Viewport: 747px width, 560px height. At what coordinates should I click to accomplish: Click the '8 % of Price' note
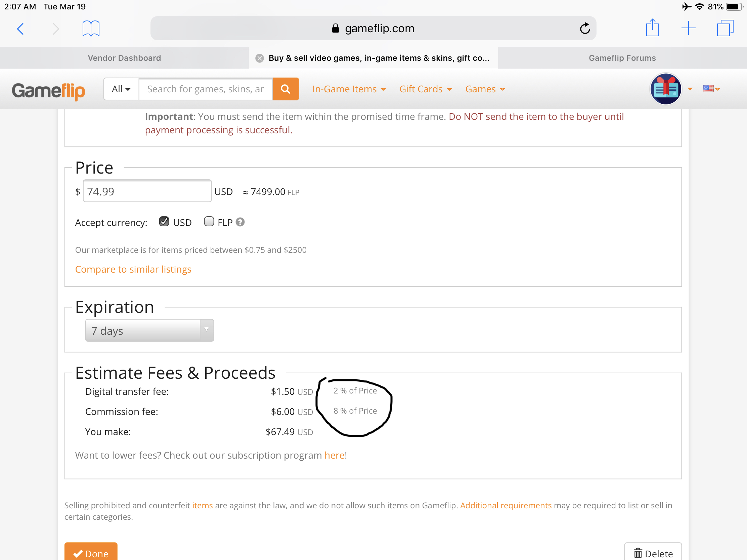pyautogui.click(x=355, y=411)
